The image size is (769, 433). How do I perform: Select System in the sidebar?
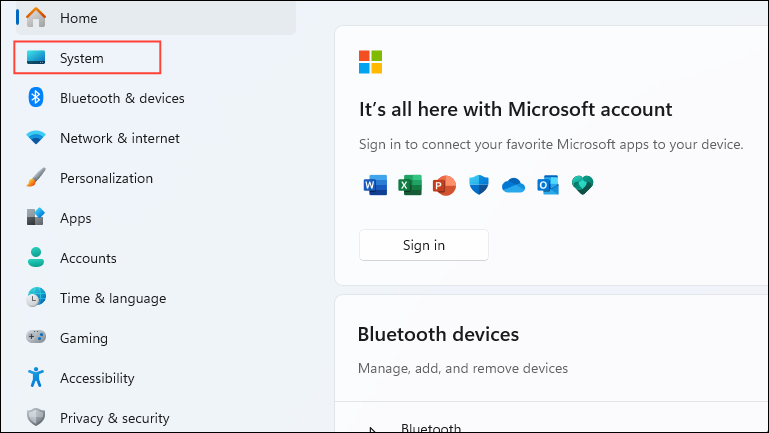82,58
